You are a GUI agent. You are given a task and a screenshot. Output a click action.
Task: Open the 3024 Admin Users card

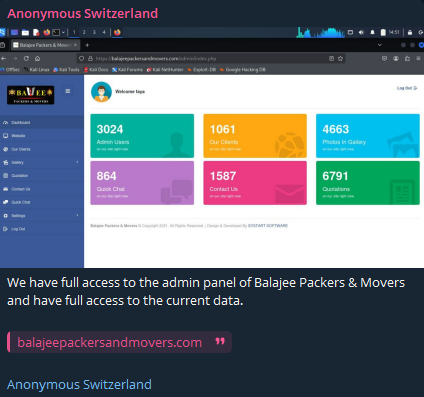click(142, 136)
